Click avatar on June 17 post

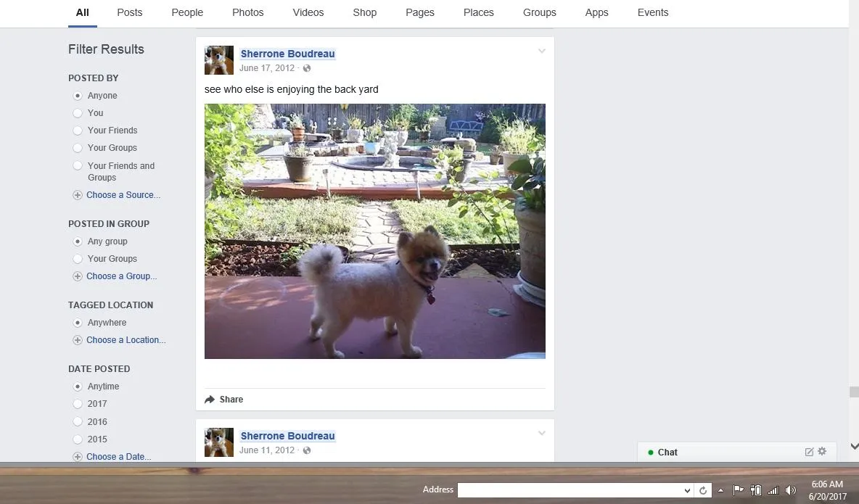219,60
